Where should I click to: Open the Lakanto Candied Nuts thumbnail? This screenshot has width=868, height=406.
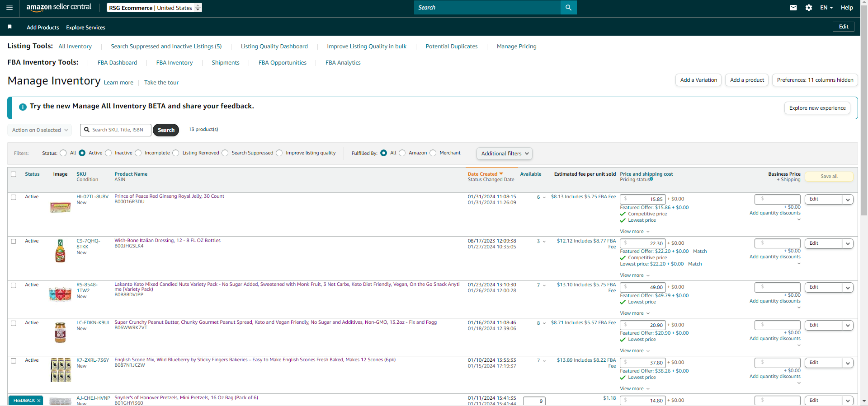pyautogui.click(x=60, y=294)
